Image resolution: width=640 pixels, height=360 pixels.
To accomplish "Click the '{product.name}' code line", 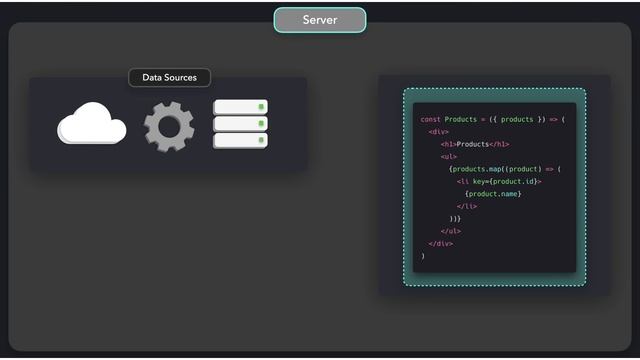I will (x=493, y=194).
